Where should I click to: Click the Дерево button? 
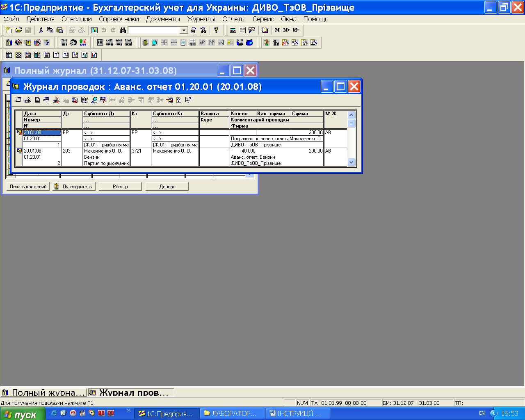click(x=167, y=187)
